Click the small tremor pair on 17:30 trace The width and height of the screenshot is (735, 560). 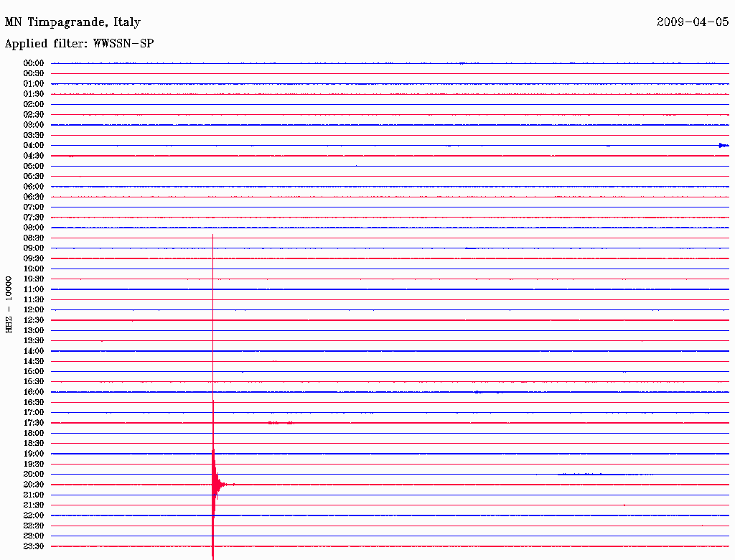[x=281, y=423]
